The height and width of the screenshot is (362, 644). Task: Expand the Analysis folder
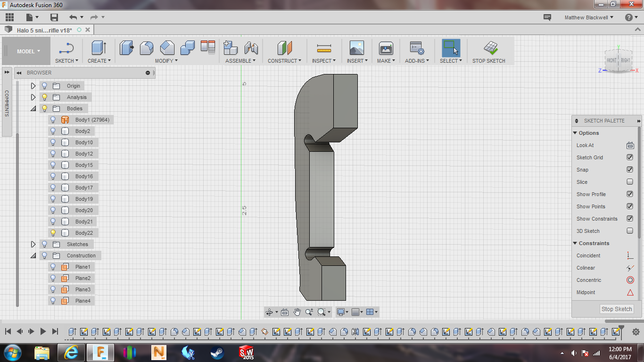33,97
